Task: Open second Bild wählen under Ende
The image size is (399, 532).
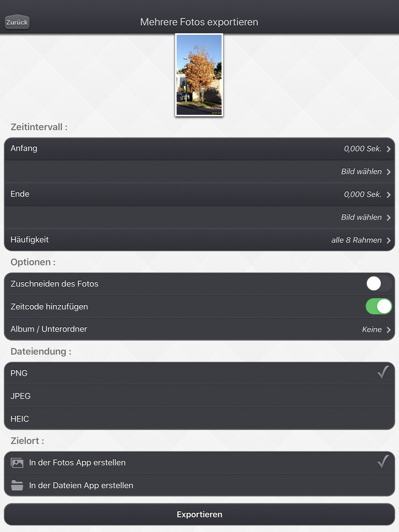Action: (199, 217)
